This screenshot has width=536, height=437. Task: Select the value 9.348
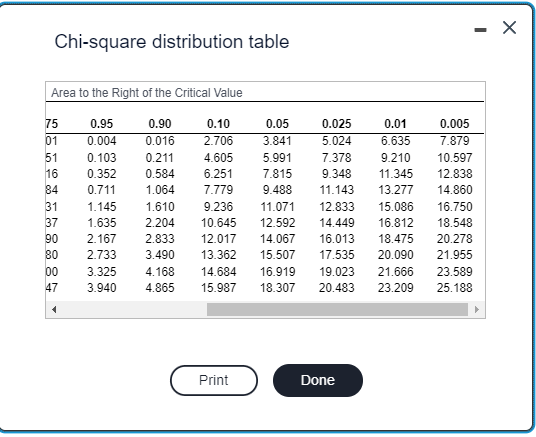pyautogui.click(x=337, y=174)
